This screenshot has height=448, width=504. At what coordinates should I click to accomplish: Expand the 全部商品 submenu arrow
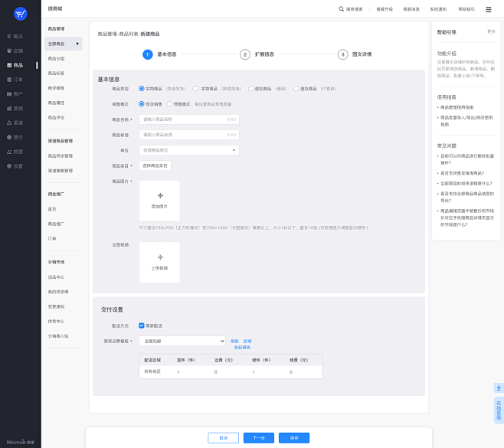point(77,44)
